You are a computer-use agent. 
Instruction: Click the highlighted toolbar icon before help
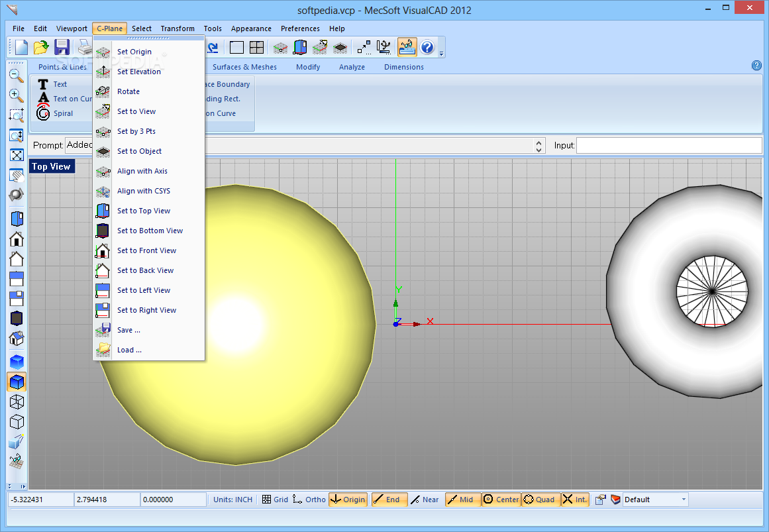click(407, 47)
